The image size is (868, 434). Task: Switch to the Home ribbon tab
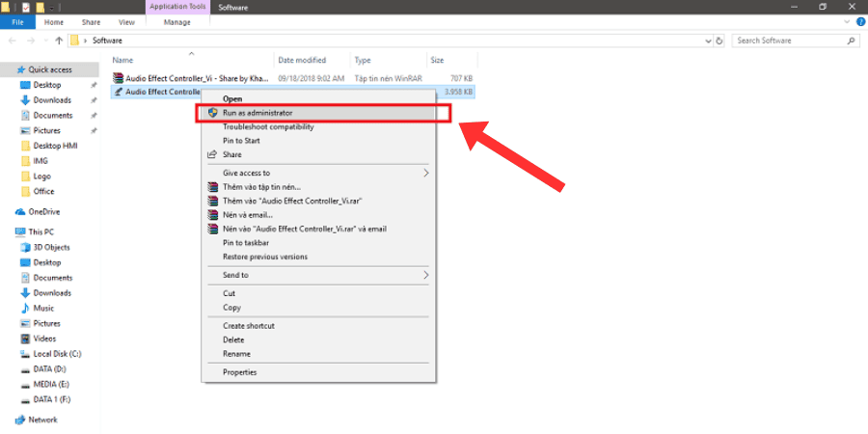pyautogui.click(x=54, y=23)
